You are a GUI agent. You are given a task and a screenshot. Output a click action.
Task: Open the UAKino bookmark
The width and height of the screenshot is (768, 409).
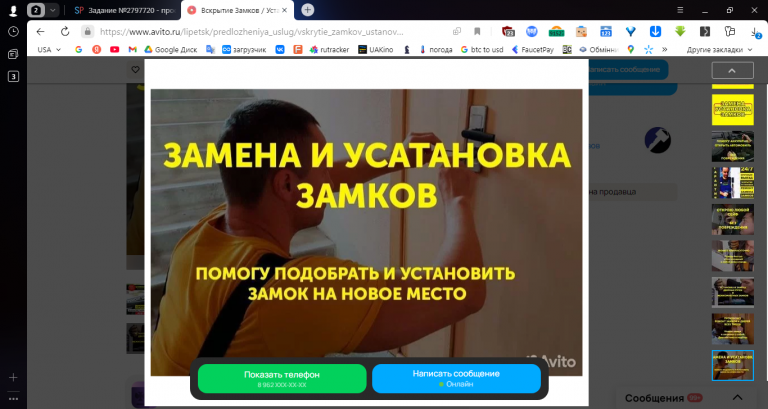point(376,49)
